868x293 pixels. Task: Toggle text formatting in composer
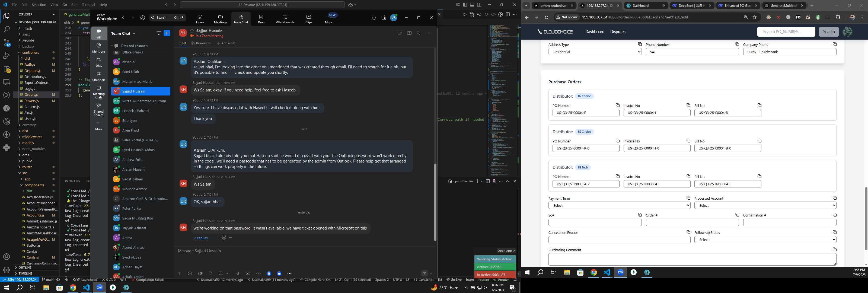pyautogui.click(x=180, y=273)
